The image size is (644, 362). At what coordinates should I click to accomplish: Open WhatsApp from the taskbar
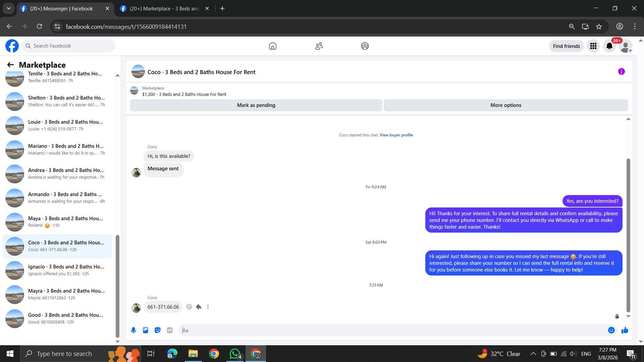click(235, 354)
